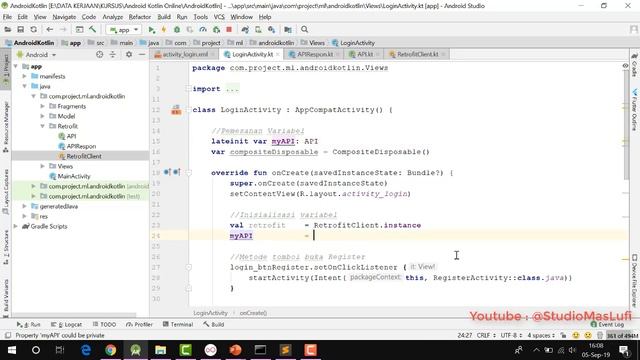Click the Save All toolbar icon
This screenshot has height=360, width=640.
click(x=20, y=29)
